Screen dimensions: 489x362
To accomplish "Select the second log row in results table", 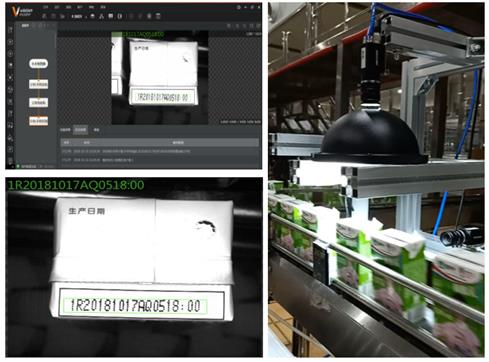I will click(160, 160).
